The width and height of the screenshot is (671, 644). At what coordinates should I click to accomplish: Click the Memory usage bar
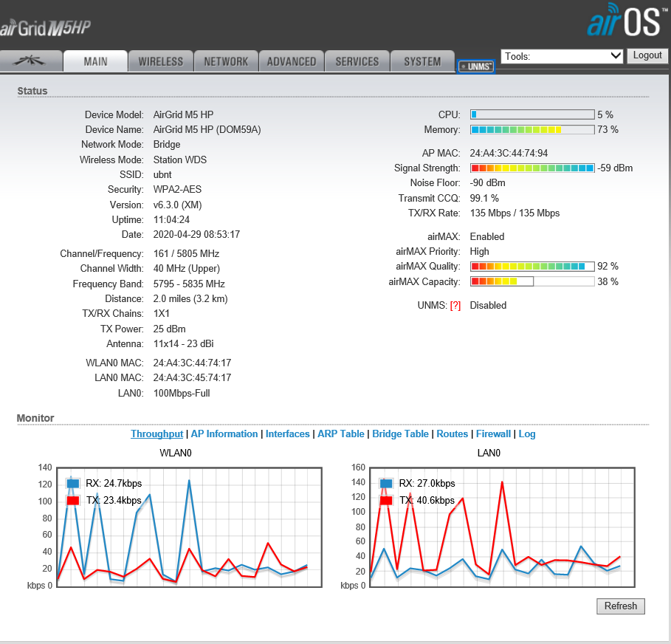click(532, 129)
